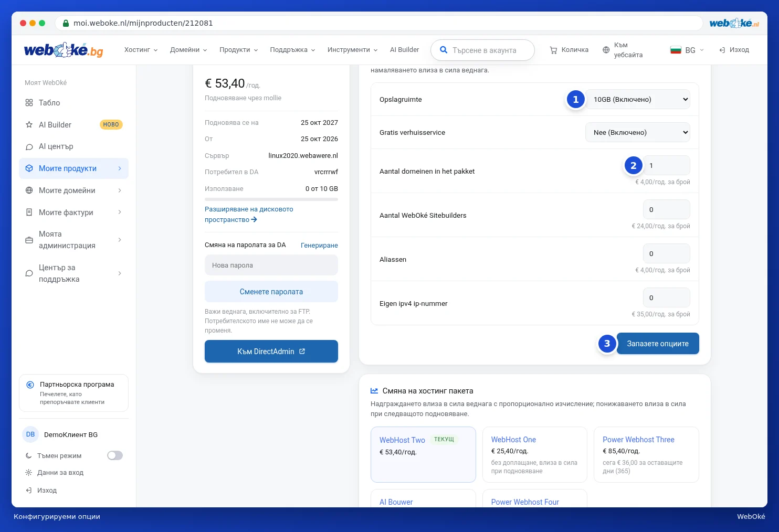Select the WebHost One package card
Viewport: 779px width, 532px height.
535,455
